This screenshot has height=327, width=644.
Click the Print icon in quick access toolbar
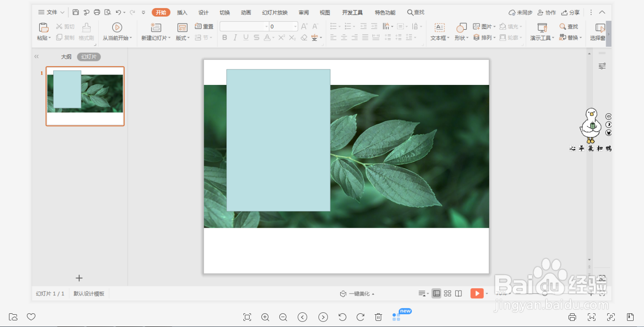[x=97, y=12]
